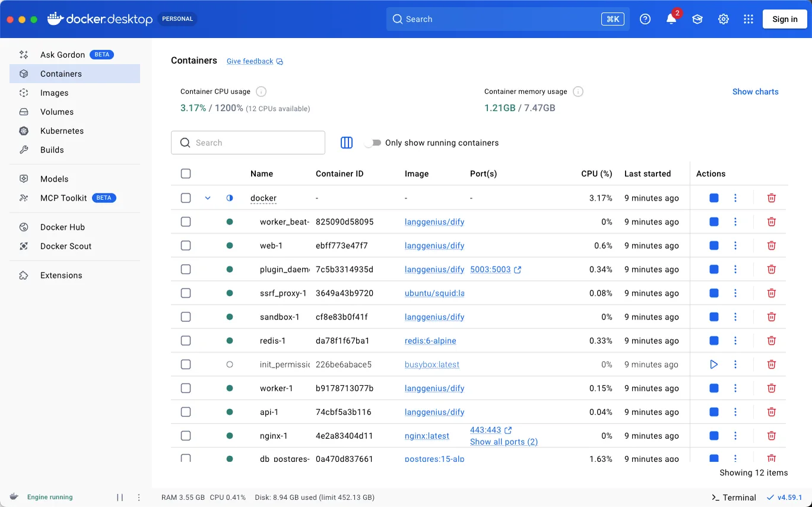Go to Images in the sidebar
Viewport: 812px width, 507px height.
(75, 93)
